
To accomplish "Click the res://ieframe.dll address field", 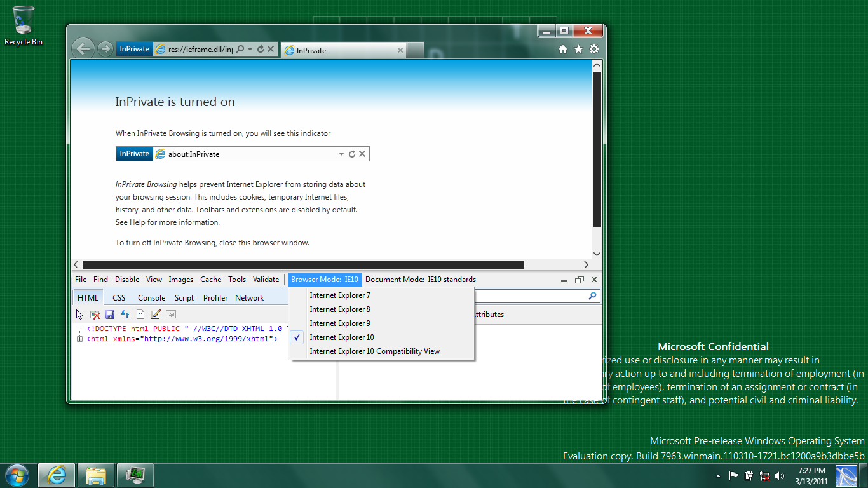I will coord(201,49).
